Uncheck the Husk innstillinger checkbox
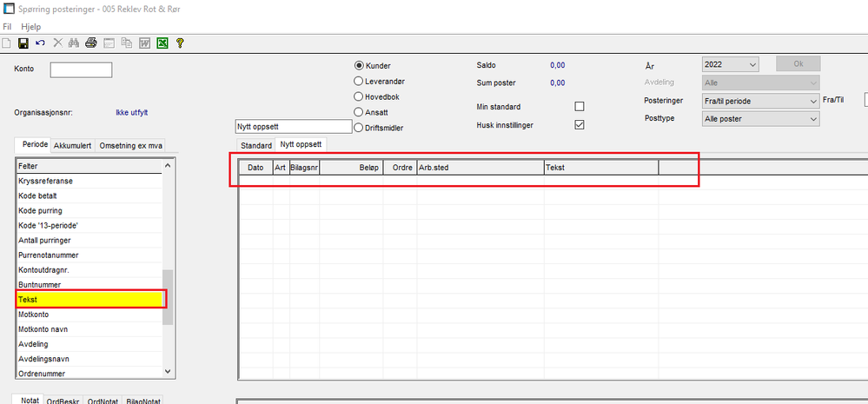The width and height of the screenshot is (868, 404). coord(580,125)
